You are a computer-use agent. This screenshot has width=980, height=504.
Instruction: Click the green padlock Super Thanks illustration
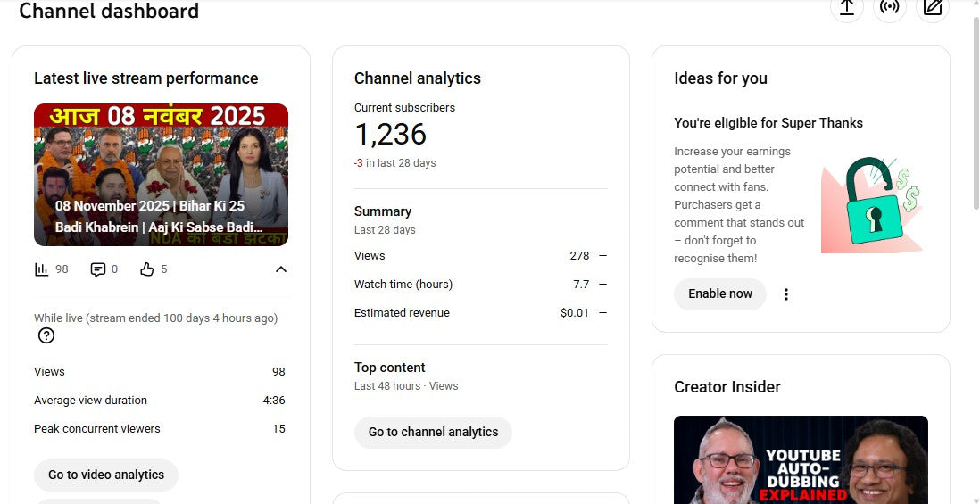pos(872,204)
